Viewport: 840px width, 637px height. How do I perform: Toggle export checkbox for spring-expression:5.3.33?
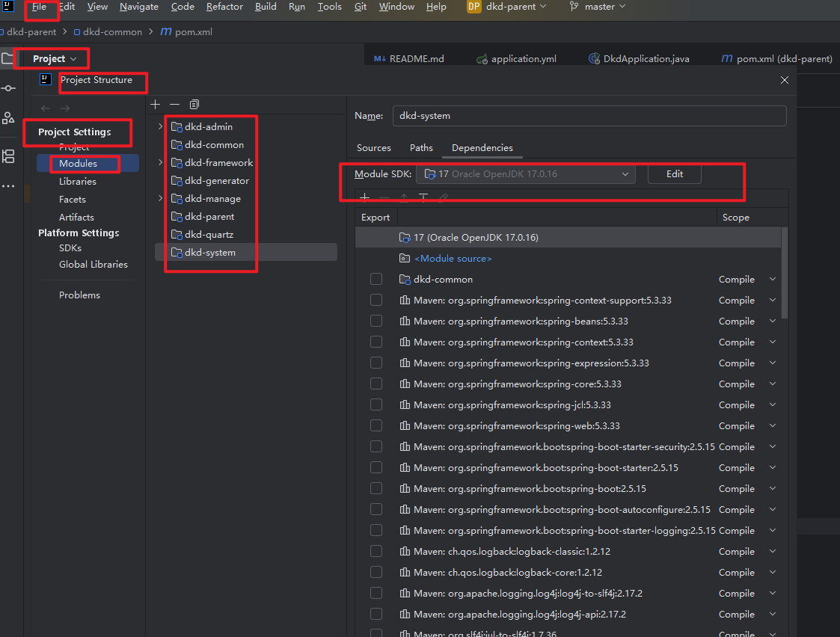click(x=376, y=363)
